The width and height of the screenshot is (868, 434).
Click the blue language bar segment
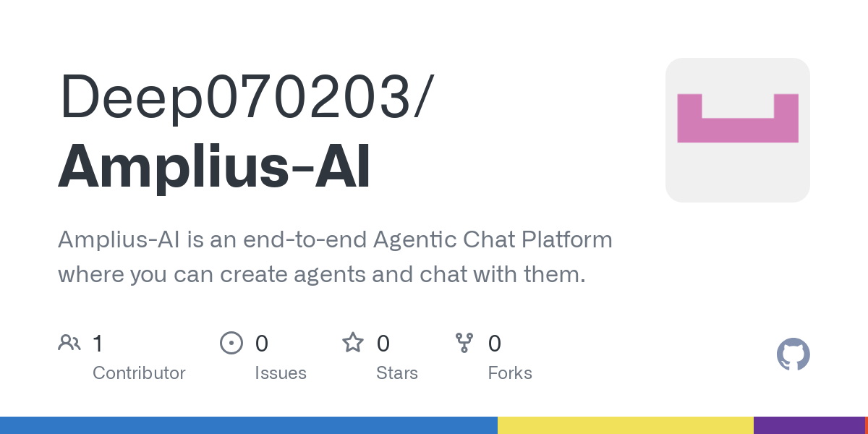coord(249,425)
